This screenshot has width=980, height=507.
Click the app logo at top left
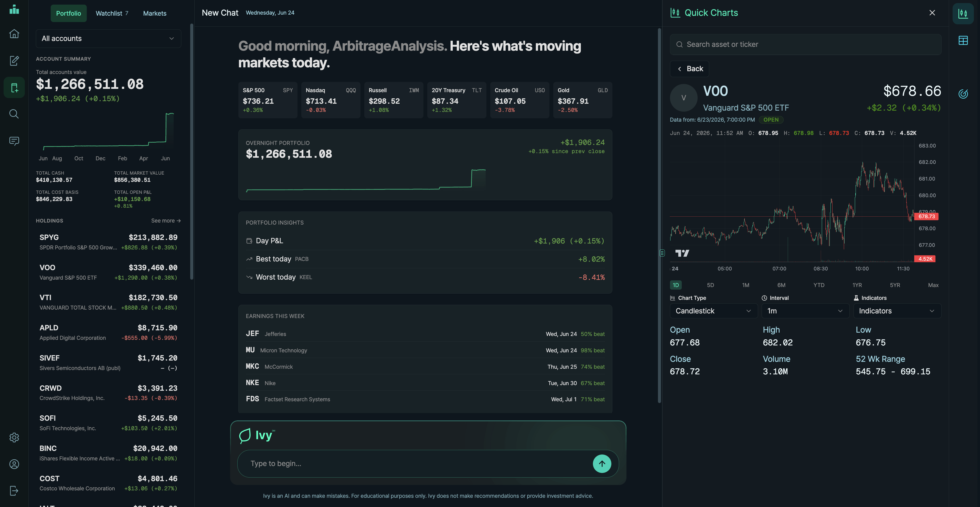coord(14,9)
